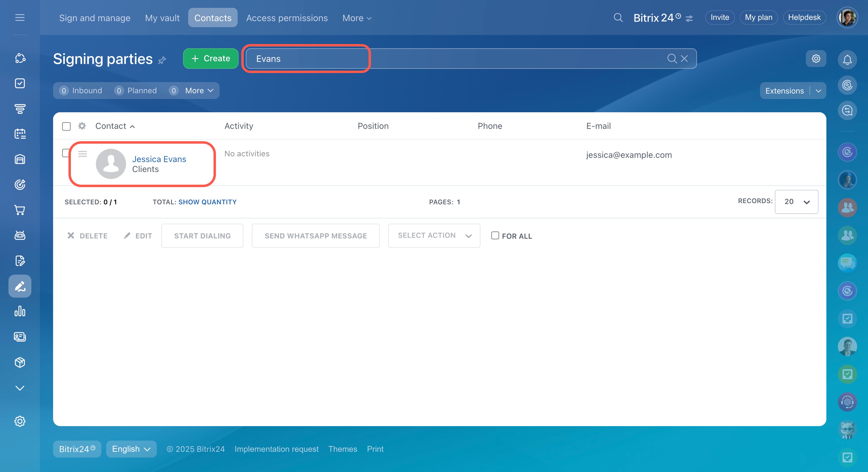Expand the More menu in top navigation
Viewport: 868px width, 472px height.
point(357,18)
